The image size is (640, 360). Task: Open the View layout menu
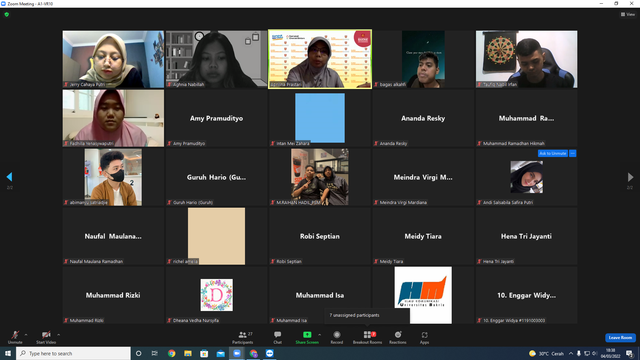coord(628,14)
